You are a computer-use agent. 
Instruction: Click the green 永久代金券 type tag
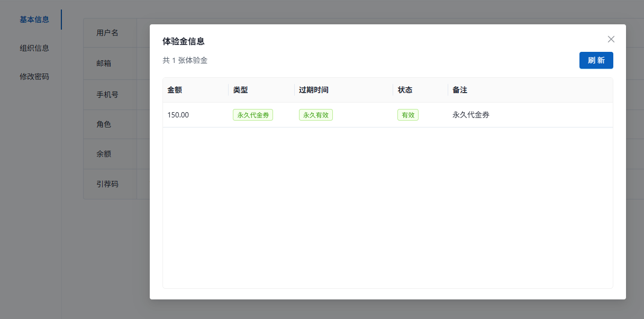pyautogui.click(x=253, y=115)
